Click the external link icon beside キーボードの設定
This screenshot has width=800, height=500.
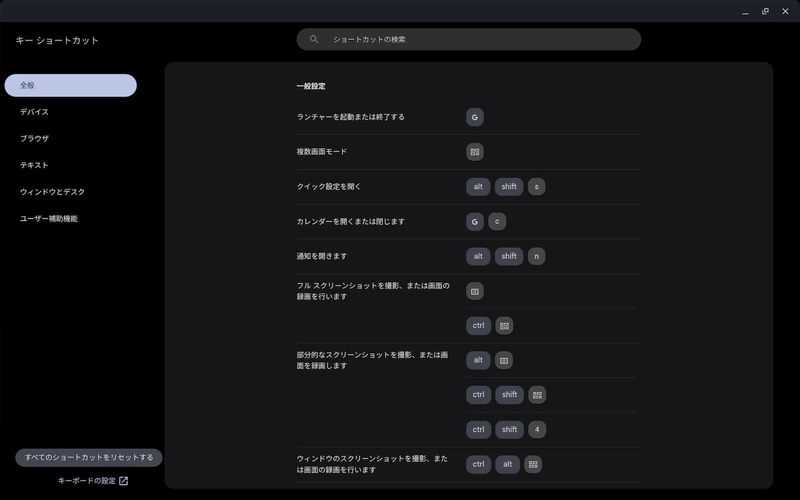(x=123, y=481)
